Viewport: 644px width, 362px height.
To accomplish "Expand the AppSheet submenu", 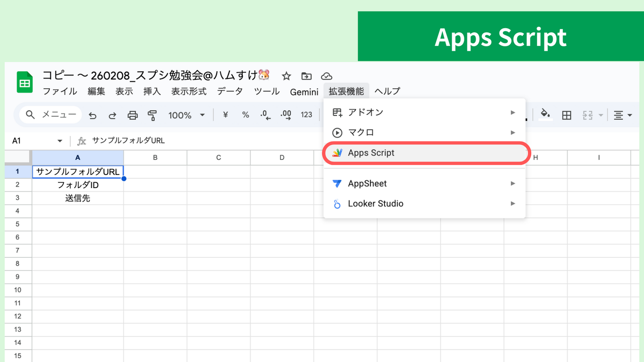I will click(424, 184).
